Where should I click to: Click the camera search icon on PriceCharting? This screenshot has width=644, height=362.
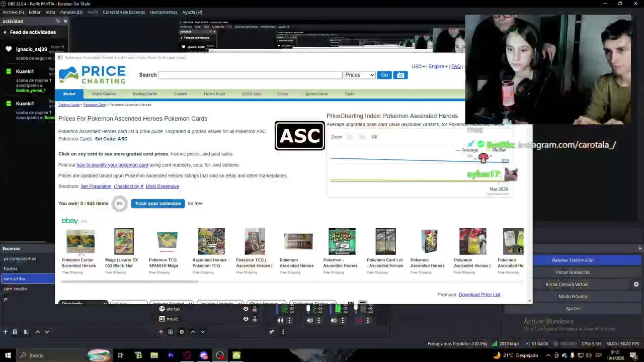400,75
